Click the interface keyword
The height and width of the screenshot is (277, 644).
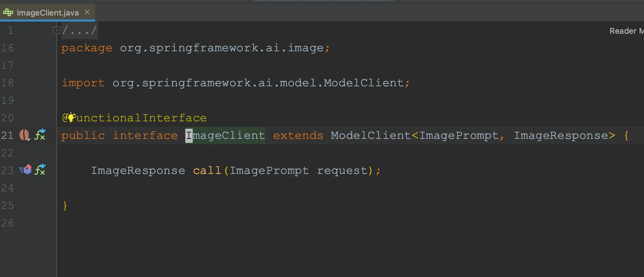point(145,135)
